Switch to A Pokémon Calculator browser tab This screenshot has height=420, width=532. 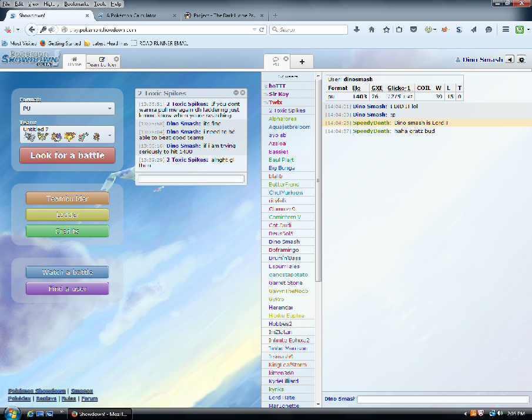click(x=131, y=16)
